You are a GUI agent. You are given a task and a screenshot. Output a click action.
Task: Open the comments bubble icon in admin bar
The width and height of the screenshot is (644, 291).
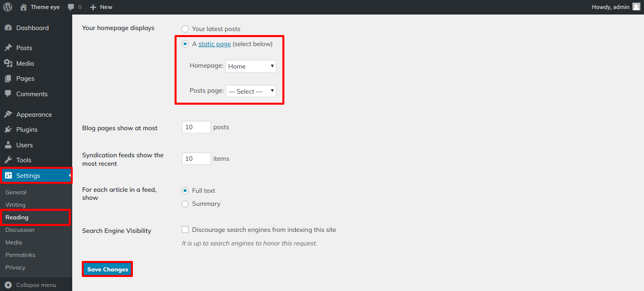pos(71,7)
